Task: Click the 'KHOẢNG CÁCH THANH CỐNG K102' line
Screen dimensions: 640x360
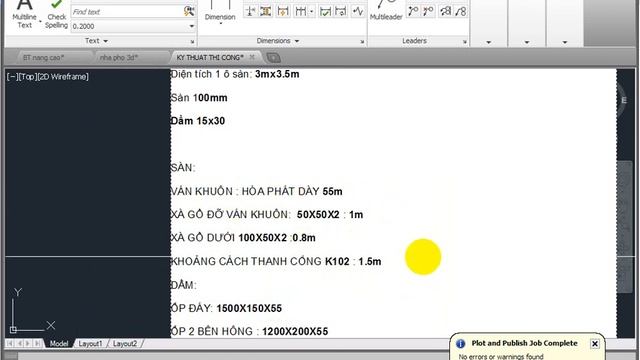Action: [276, 262]
